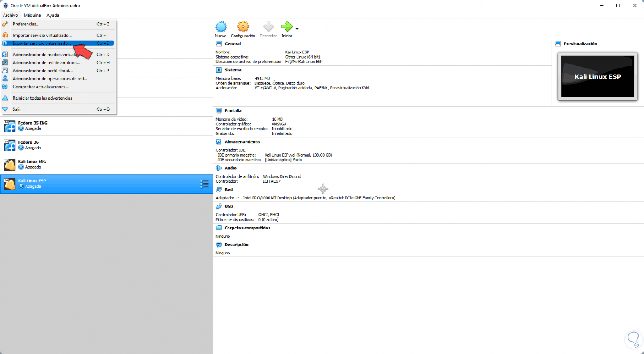Click the Kali Linux ESP.vdi disk entry
The height and width of the screenshot is (354, 644).
pyautogui.click(x=298, y=155)
